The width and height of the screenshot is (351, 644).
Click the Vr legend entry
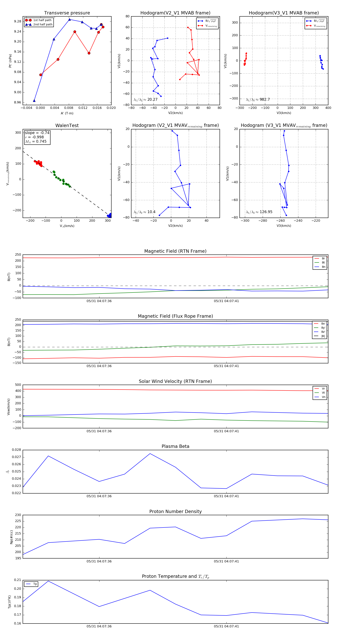pyautogui.click(x=320, y=389)
